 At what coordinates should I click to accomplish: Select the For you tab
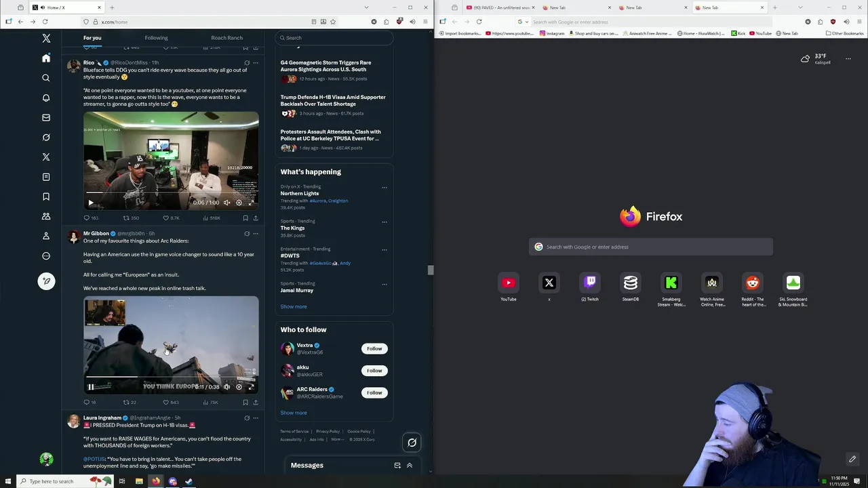(x=92, y=38)
